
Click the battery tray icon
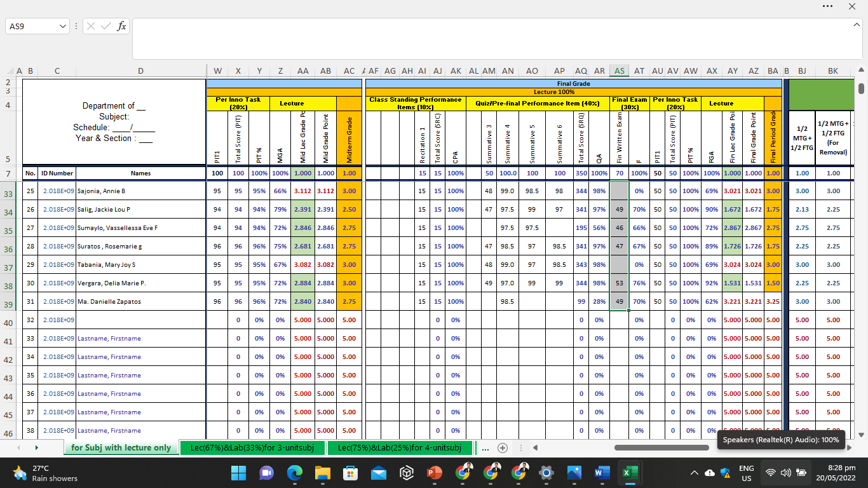point(801,473)
